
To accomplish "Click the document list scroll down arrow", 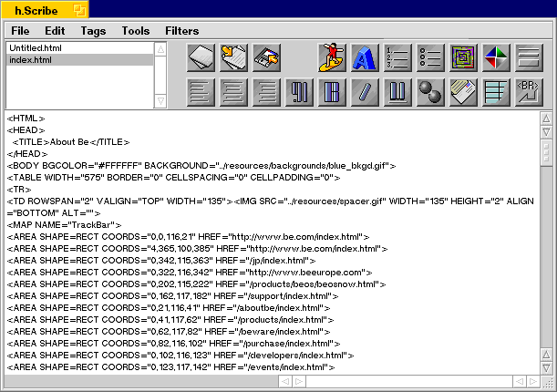I will coord(160,101).
